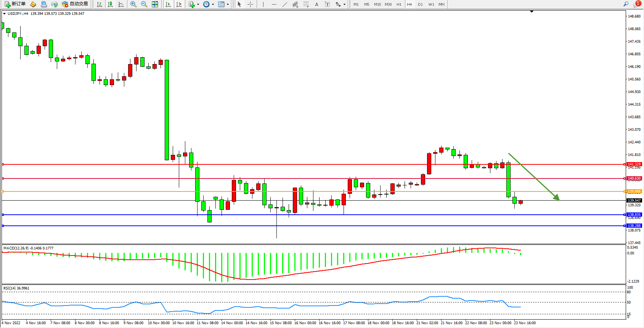Click the New Order (新订单) button
Screen dimensions: 644x328
15,4
